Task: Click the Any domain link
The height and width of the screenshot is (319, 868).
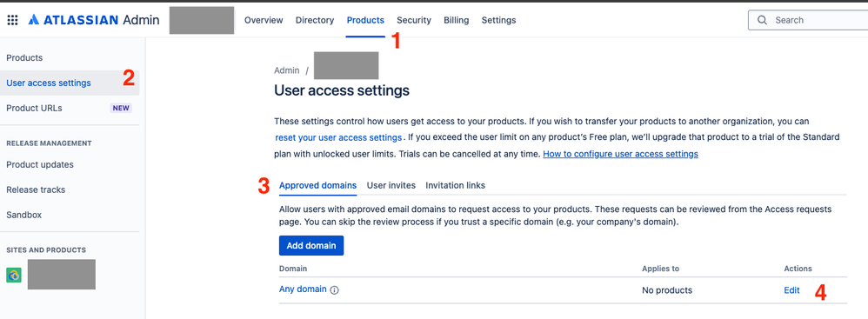Action: (303, 289)
